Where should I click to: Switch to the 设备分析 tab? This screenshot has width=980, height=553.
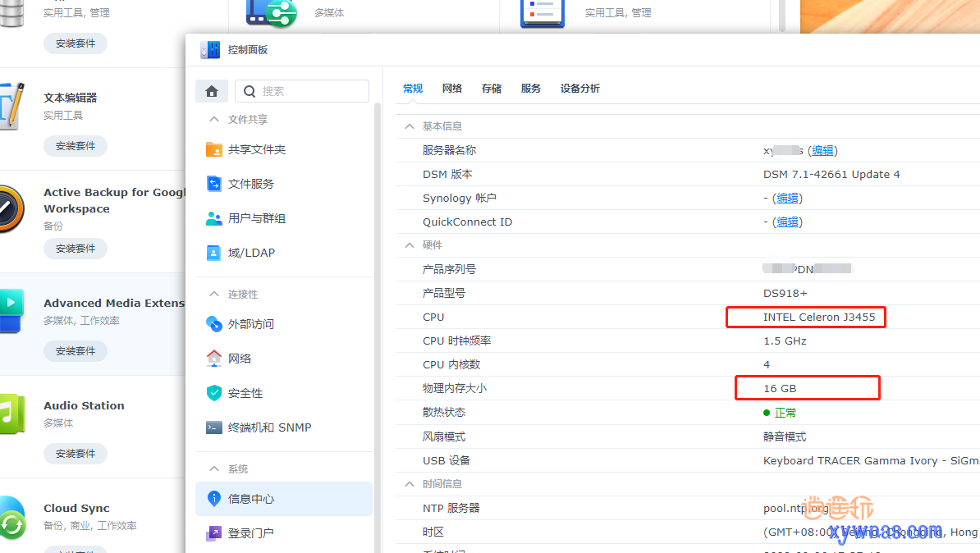click(x=580, y=88)
